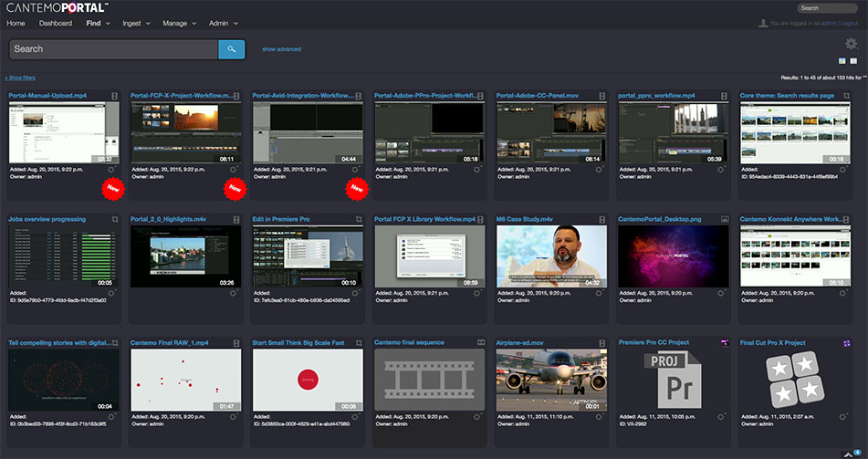Click subclip icon on Jobs overview progressing card
This screenshot has height=459, width=868.
(x=115, y=219)
